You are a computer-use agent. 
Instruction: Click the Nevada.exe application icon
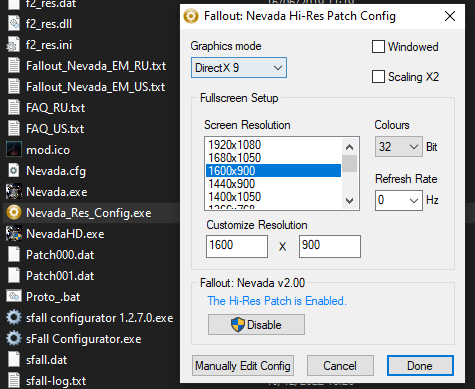[14, 192]
